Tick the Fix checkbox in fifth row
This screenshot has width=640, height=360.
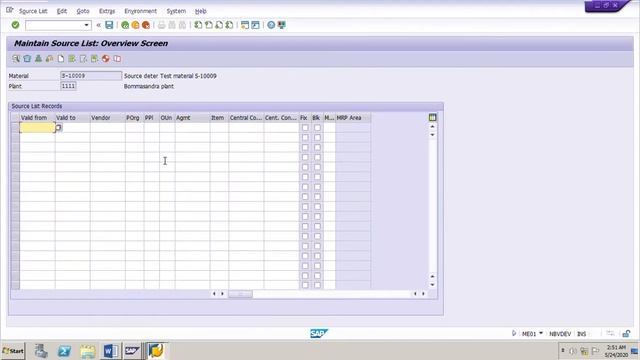(x=305, y=167)
